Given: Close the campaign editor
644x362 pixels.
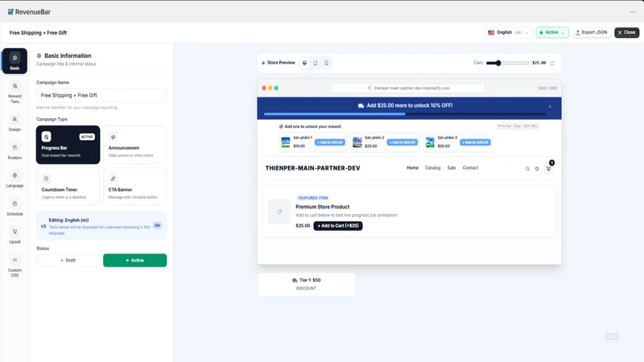Looking at the screenshot, I should [627, 32].
